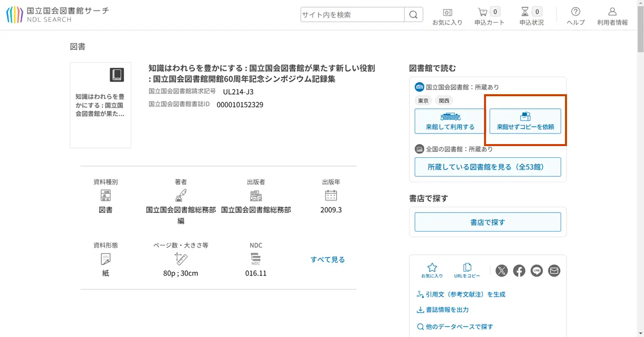The height and width of the screenshot is (337, 644).
Task: Add to favorites with star icon
Action: click(432, 271)
